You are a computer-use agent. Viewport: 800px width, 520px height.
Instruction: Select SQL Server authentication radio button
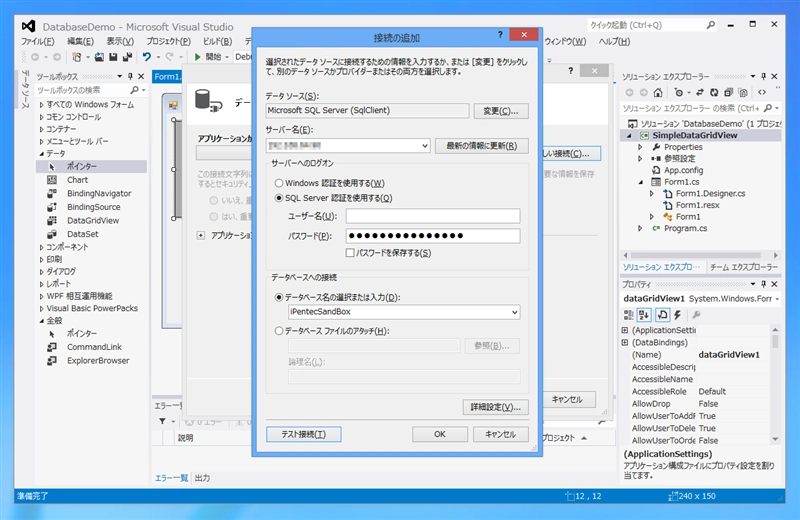(x=279, y=198)
